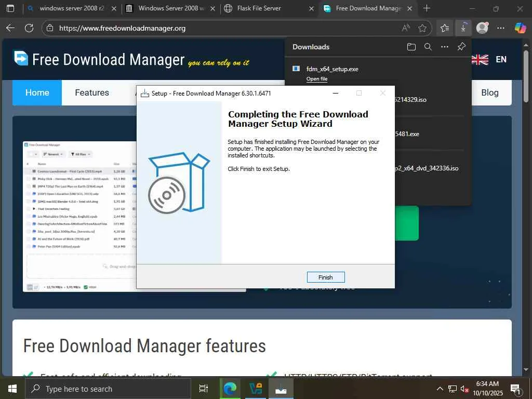Open the Home menu on the website
Image resolution: width=532 pixels, height=399 pixels.
click(x=37, y=92)
